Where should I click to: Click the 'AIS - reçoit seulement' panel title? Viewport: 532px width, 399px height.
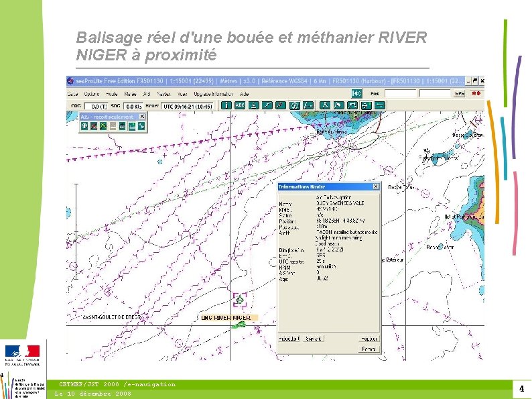(107, 117)
